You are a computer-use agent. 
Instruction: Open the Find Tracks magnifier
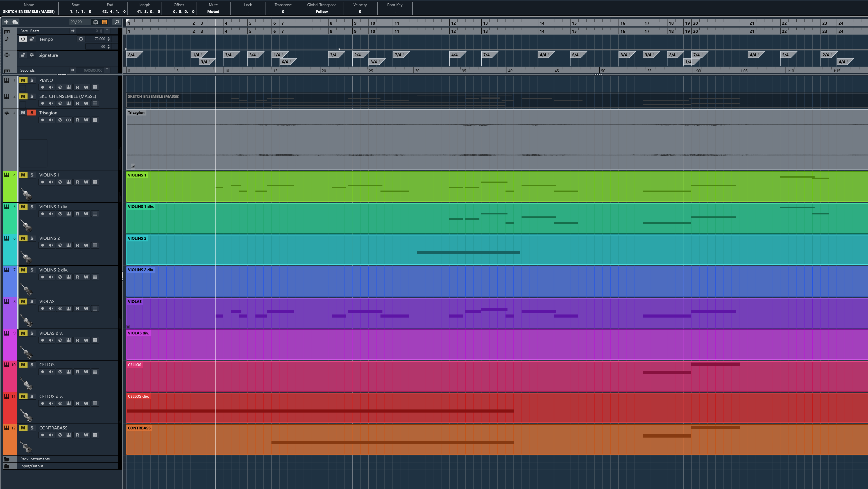click(117, 22)
